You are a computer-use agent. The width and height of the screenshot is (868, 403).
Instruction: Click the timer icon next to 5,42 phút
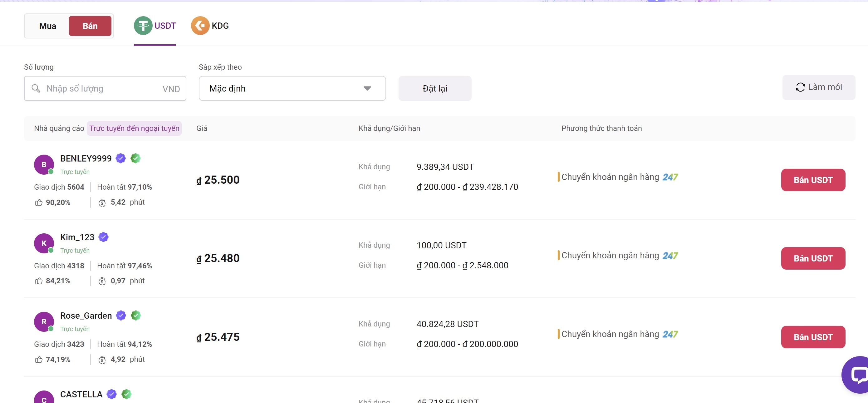(102, 203)
